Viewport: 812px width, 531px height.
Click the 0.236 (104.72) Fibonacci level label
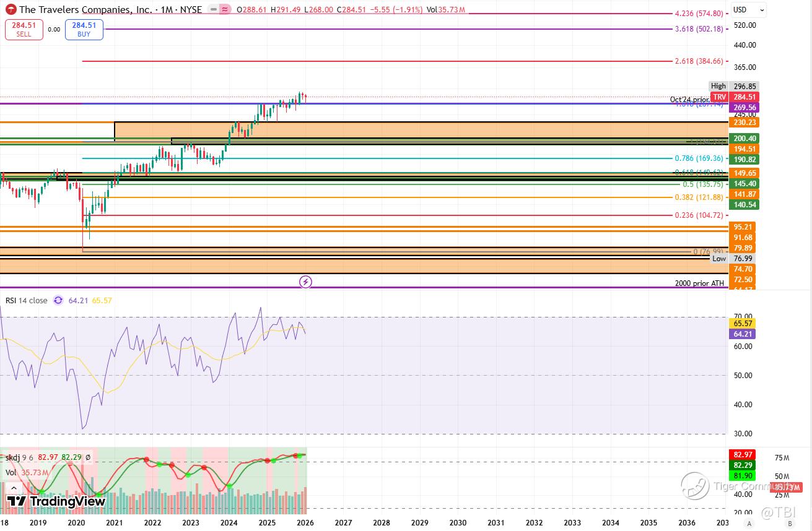pyautogui.click(x=699, y=215)
